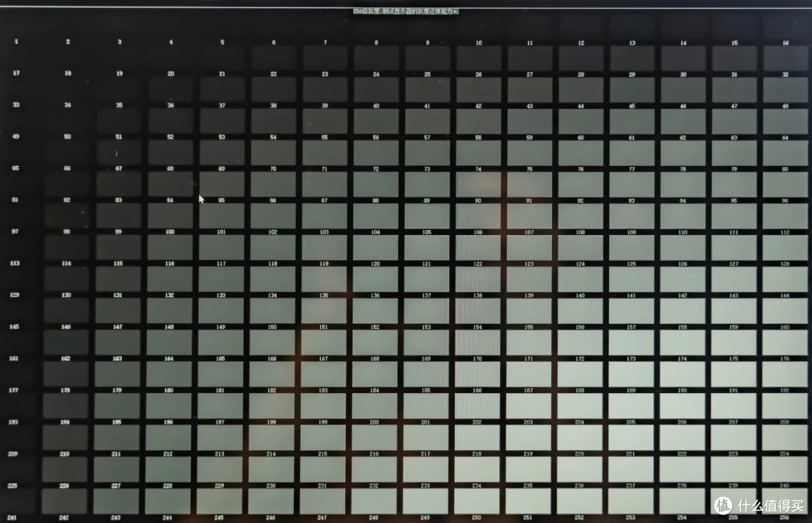
Task: Select the gray swatch beneath number 16
Action: point(785,59)
